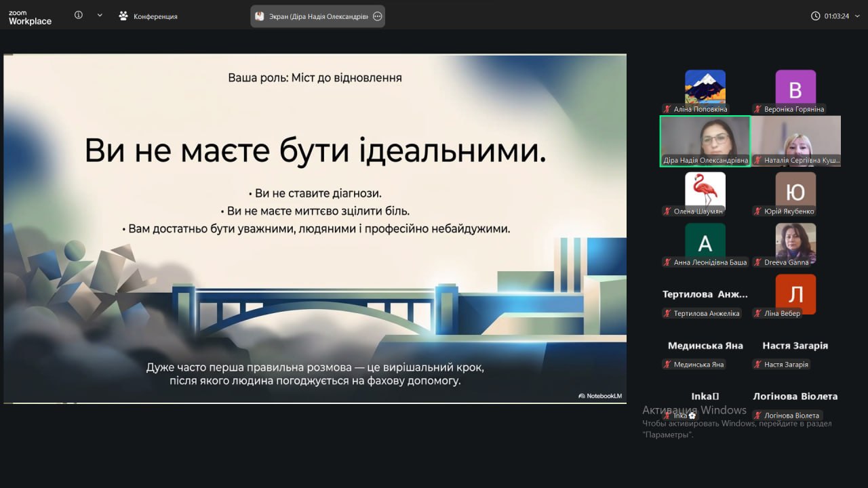Click Настя Загарія muted mic icon
The width and height of the screenshot is (868, 488).
758,365
